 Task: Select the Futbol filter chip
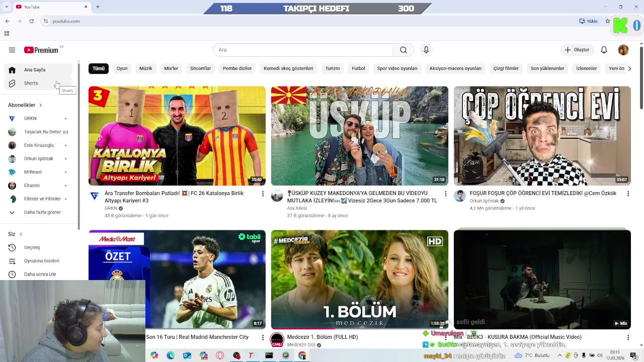[x=358, y=68]
